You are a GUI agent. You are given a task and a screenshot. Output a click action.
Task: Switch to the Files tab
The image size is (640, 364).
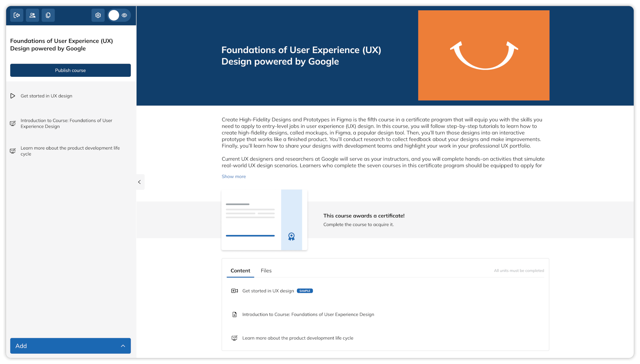coord(266,271)
